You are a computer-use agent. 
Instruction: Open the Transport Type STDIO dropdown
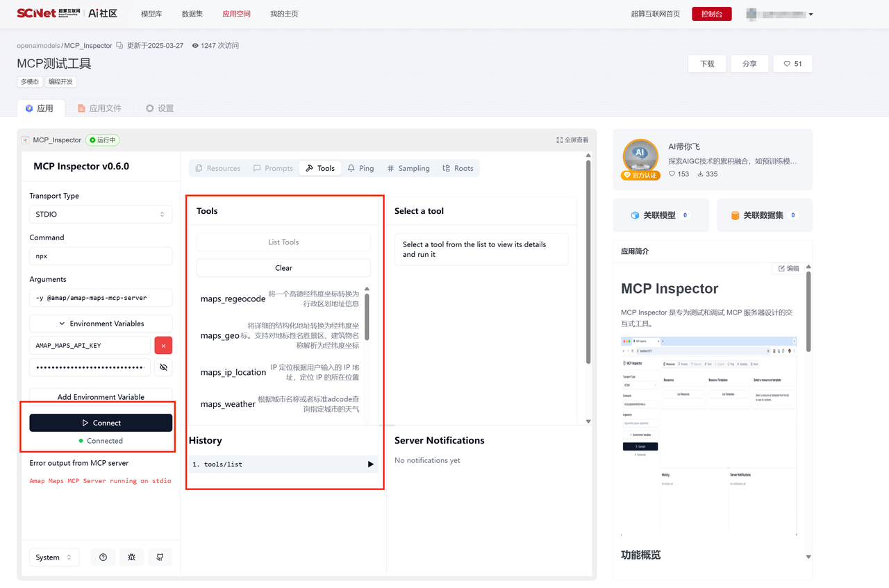101,215
